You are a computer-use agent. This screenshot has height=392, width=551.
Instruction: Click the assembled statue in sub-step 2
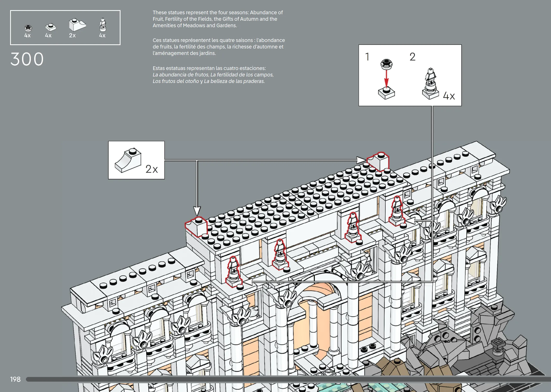(430, 83)
